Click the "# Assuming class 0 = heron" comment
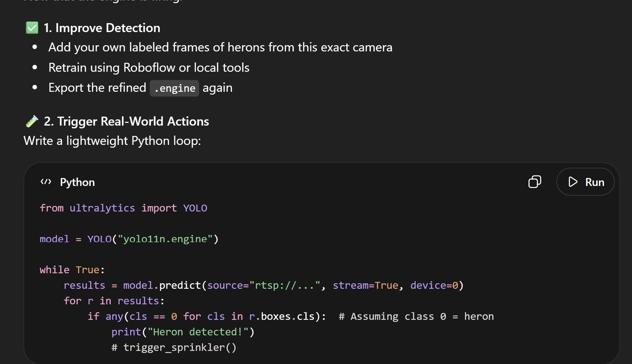This screenshot has width=632, height=364. (416, 316)
